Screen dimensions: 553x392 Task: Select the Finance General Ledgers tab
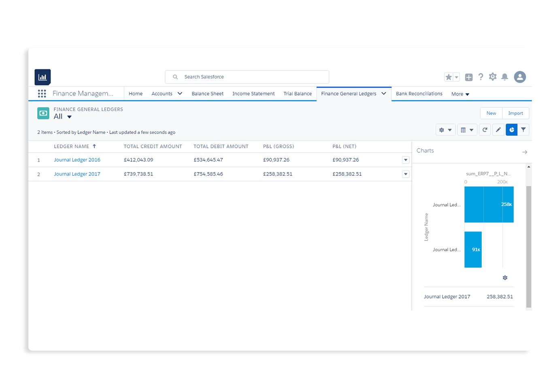click(349, 94)
